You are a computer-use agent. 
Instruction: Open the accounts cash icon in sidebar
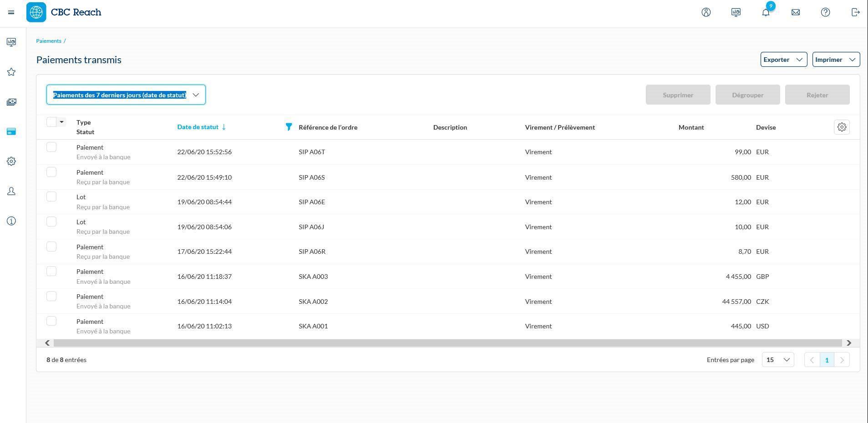pyautogui.click(x=11, y=102)
